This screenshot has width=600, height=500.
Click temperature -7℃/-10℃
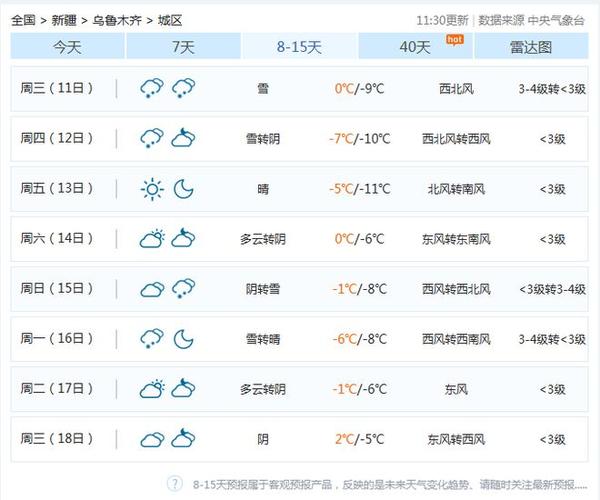pyautogui.click(x=359, y=138)
